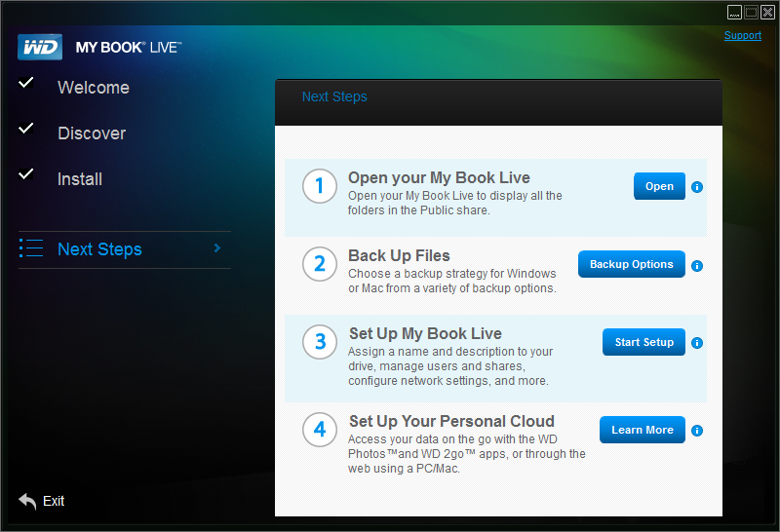
Task: Select Next Steps in the sidebar
Action: [125, 249]
